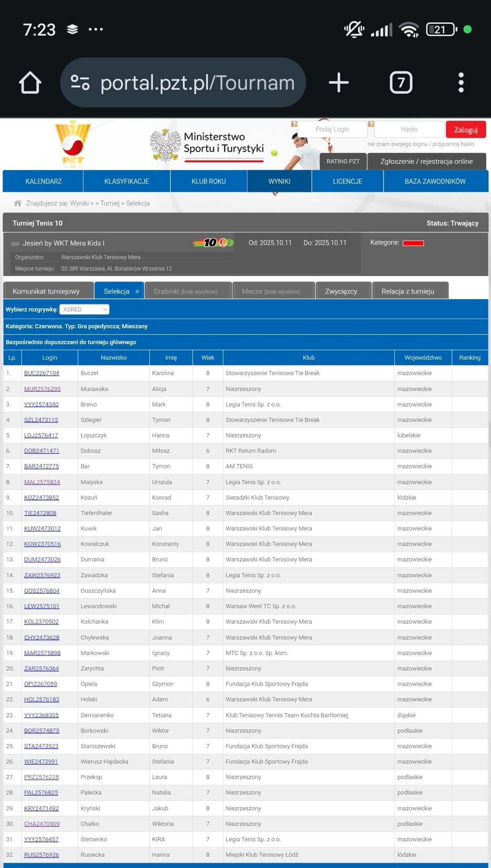Switch to the Zwycięzcy tab
Screen dimensions: 491x868
click(x=341, y=292)
